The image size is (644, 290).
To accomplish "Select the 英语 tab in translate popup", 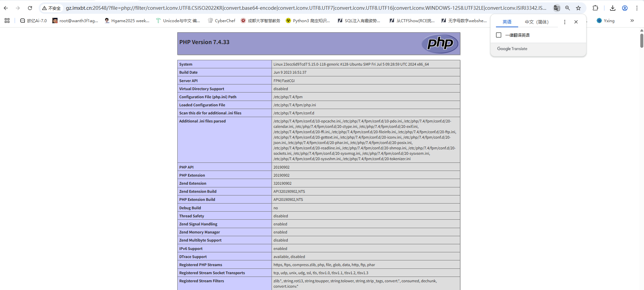I will coord(507,22).
